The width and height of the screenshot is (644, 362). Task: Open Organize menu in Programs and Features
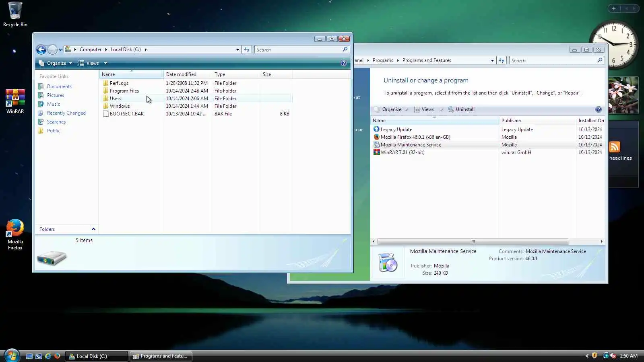point(391,109)
